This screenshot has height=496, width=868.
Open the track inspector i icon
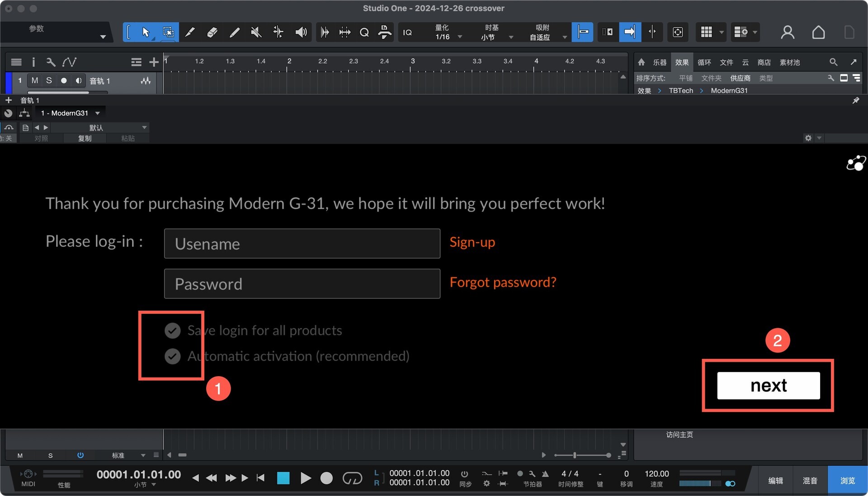pos(33,62)
